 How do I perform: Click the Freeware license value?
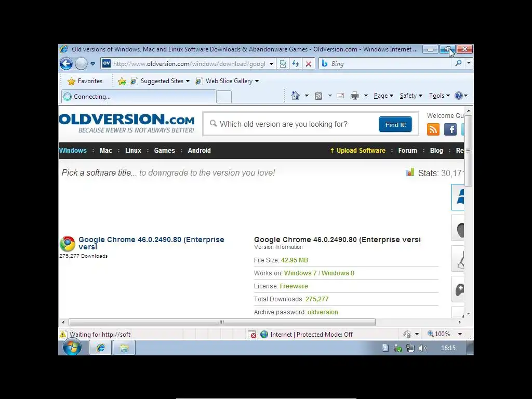coord(294,286)
